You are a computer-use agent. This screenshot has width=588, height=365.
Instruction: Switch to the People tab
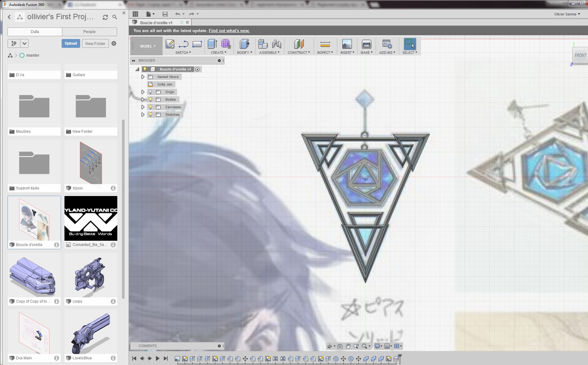click(x=89, y=32)
